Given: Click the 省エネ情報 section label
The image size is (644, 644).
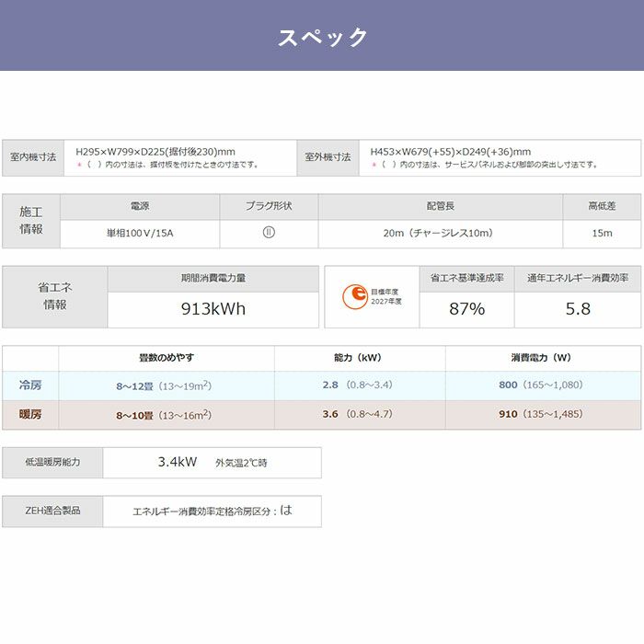Looking at the screenshot, I should pos(55,296).
